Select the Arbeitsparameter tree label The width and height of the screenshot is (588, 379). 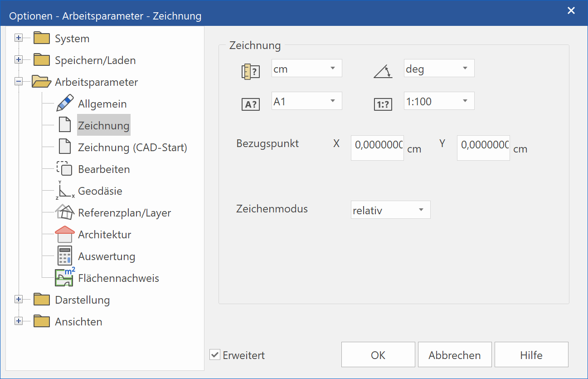[97, 82]
